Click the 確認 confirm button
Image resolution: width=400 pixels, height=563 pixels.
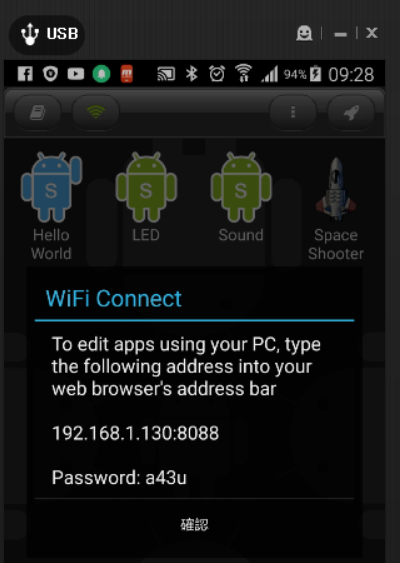pyautogui.click(x=194, y=525)
